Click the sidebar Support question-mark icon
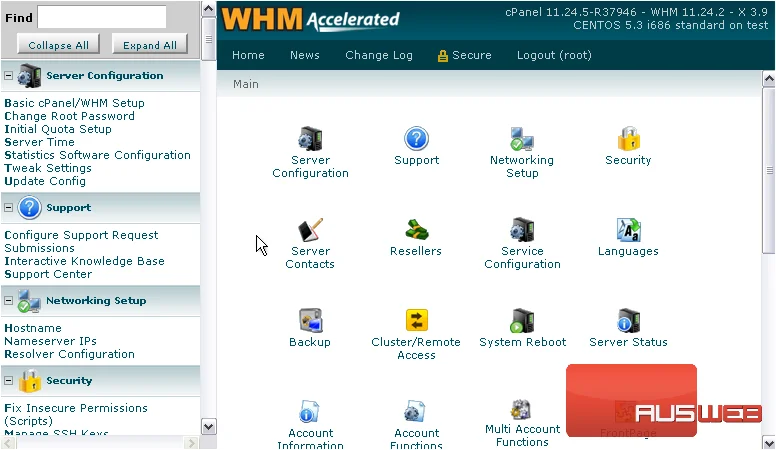The image size is (776, 450). click(x=29, y=207)
